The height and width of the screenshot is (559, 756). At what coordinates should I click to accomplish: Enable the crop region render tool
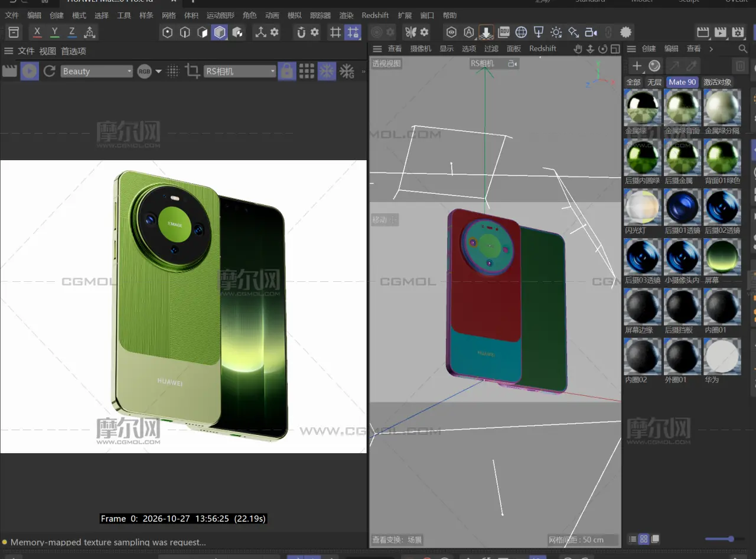(192, 71)
